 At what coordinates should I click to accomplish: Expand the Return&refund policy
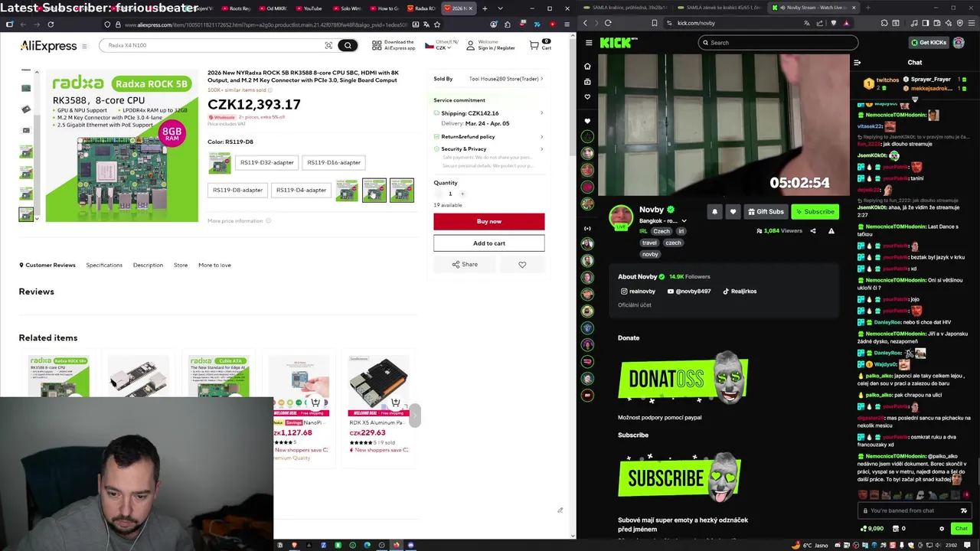[541, 136]
